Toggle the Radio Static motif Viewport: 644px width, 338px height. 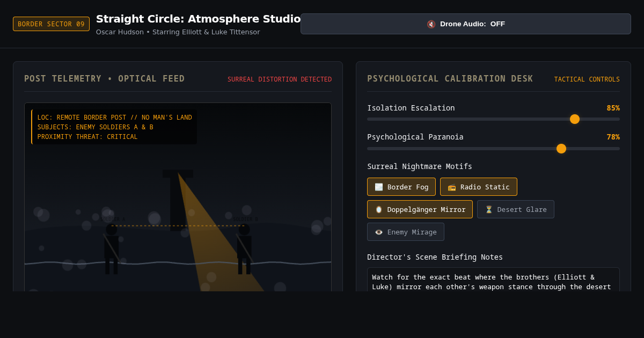point(479,187)
